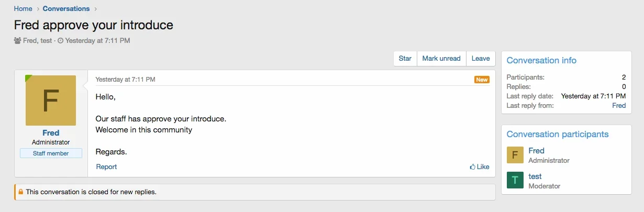
Task: Click the participants group icon under title
Action: pyautogui.click(x=18, y=40)
